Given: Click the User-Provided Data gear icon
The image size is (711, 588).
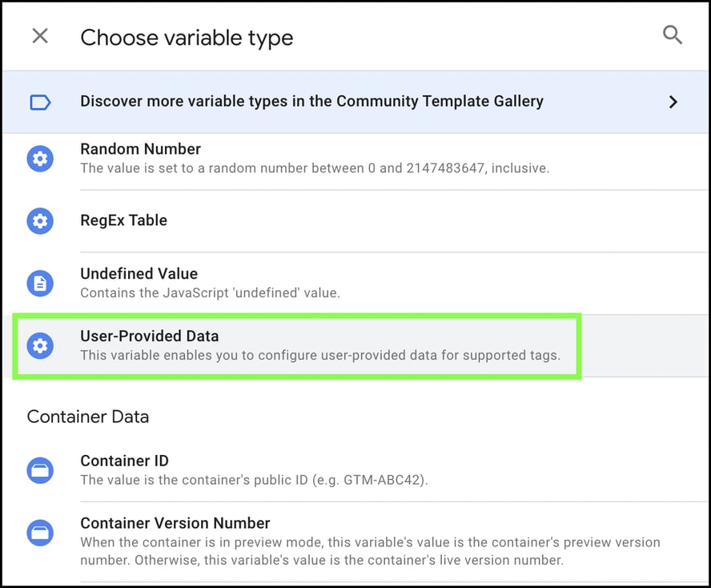Looking at the screenshot, I should 41,346.
